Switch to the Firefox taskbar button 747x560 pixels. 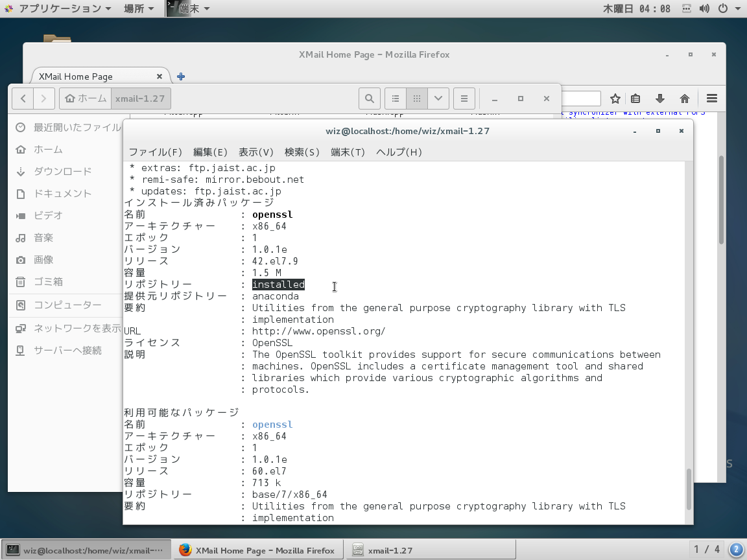tap(257, 550)
